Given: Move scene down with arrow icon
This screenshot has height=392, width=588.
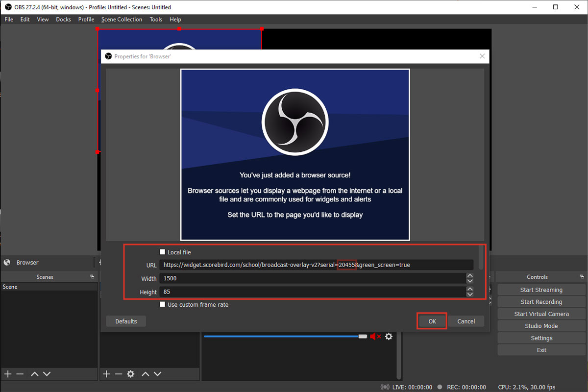Looking at the screenshot, I should point(47,374).
